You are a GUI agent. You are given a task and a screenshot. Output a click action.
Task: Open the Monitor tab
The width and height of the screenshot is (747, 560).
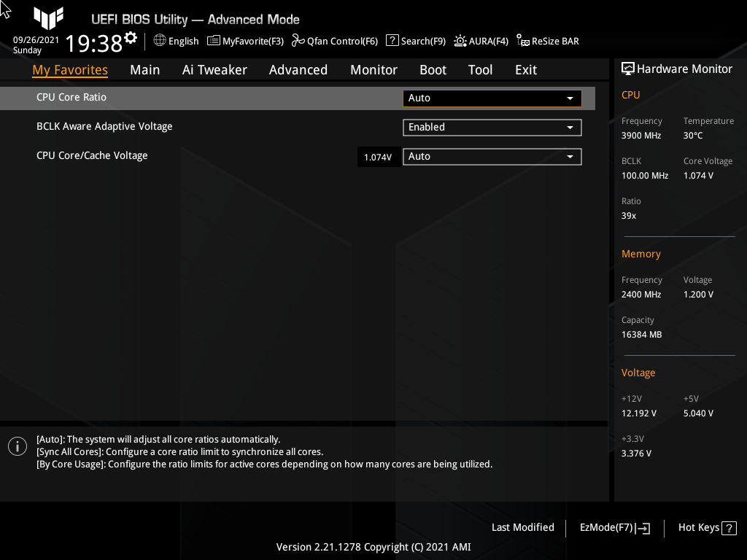pyautogui.click(x=373, y=69)
